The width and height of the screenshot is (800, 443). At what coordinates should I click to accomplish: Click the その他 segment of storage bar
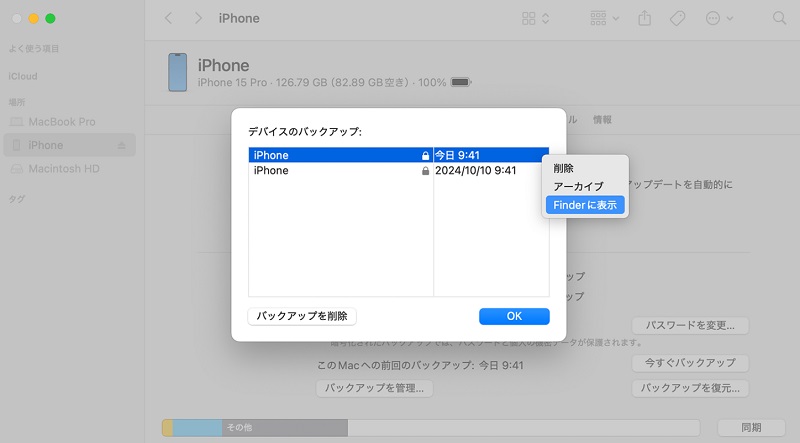coord(285,428)
